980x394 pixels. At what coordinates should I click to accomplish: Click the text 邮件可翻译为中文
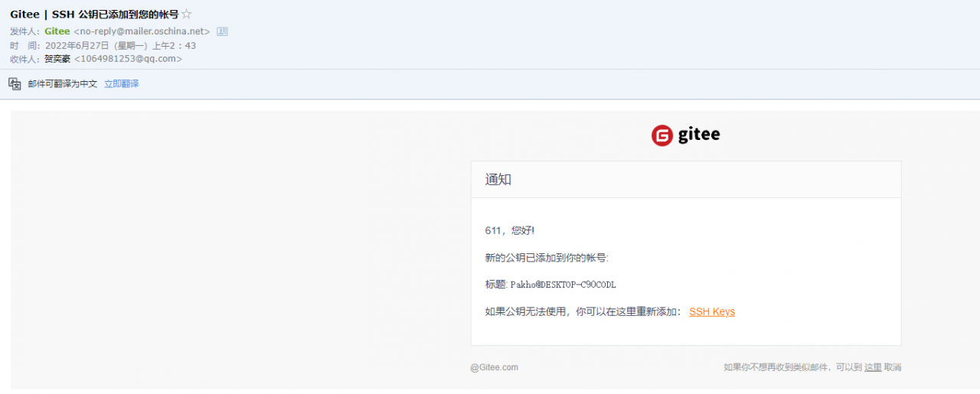[63, 84]
